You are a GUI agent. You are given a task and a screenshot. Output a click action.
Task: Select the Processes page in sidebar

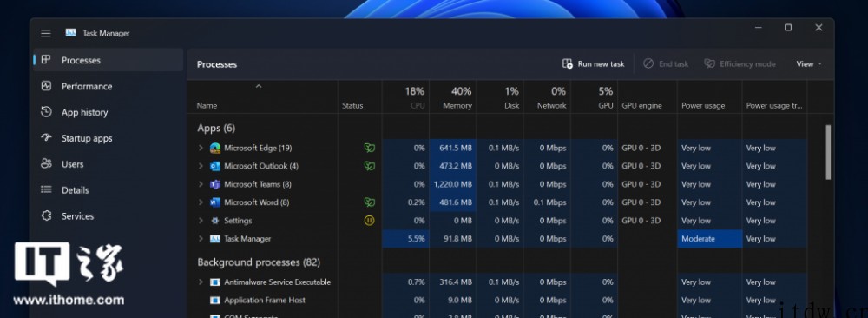[108, 60]
